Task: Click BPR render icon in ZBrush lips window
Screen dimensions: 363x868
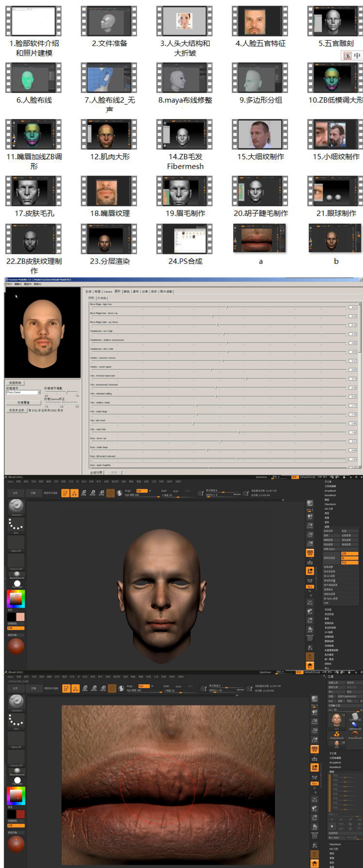Action: coord(314,699)
